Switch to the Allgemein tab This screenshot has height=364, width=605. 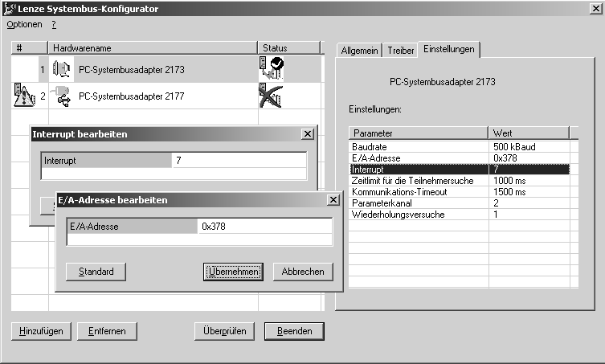359,50
